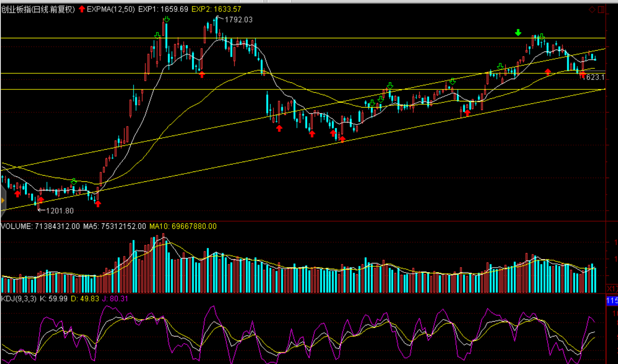This screenshot has height=364, width=618.
Task: Click the 创业板指(日线.前复权) chart title
Action: 38,9
